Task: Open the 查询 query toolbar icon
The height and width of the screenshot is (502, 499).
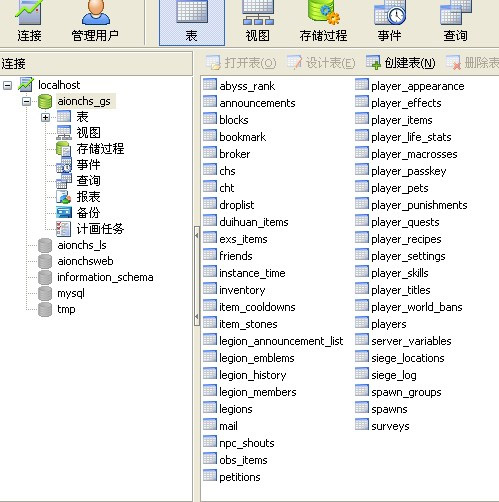Action: pos(455,22)
